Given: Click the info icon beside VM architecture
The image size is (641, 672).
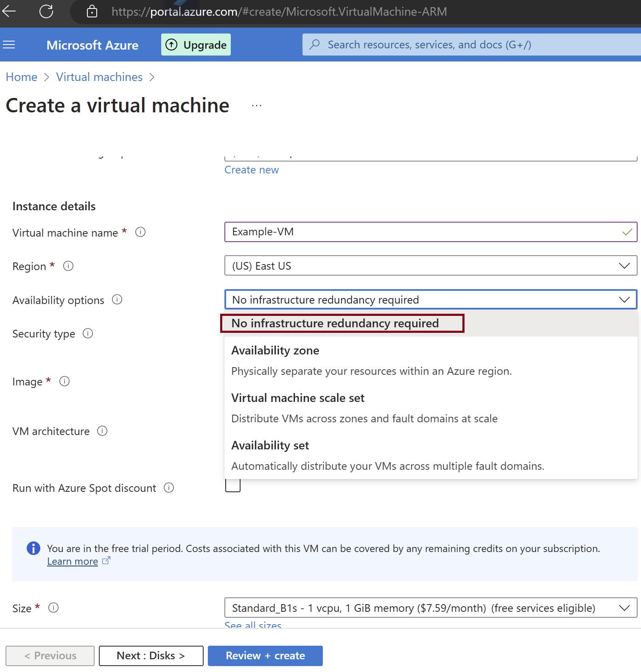Looking at the screenshot, I should click(x=102, y=431).
